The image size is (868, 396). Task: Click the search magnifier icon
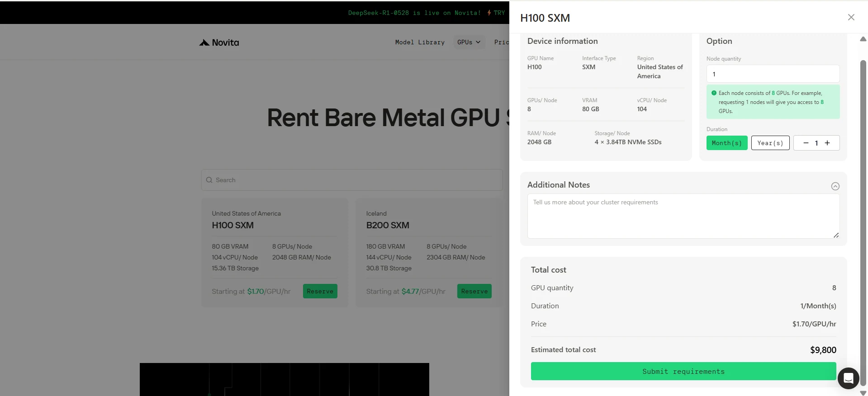(209, 180)
